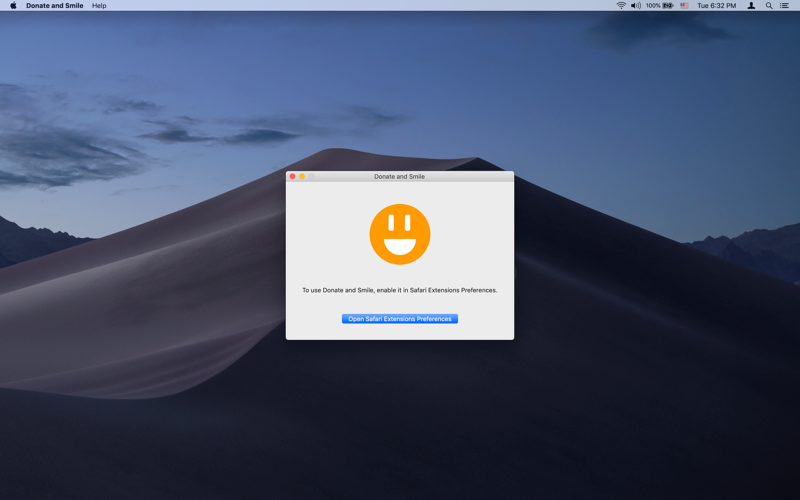Click the enable-in-Safari instruction text
Viewport: 800px width, 500px height.
click(x=399, y=290)
